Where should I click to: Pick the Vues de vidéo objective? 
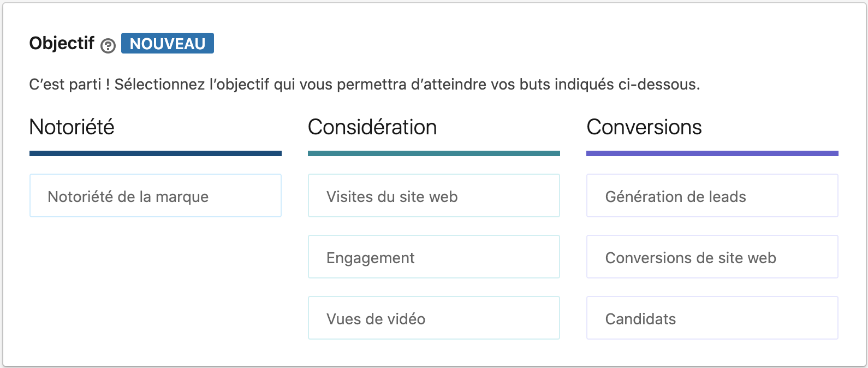coord(434,318)
